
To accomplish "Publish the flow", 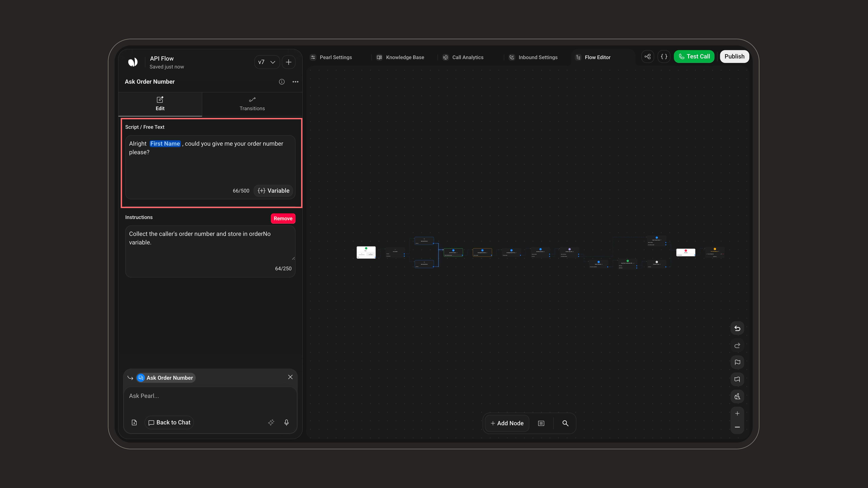I will [x=735, y=57].
